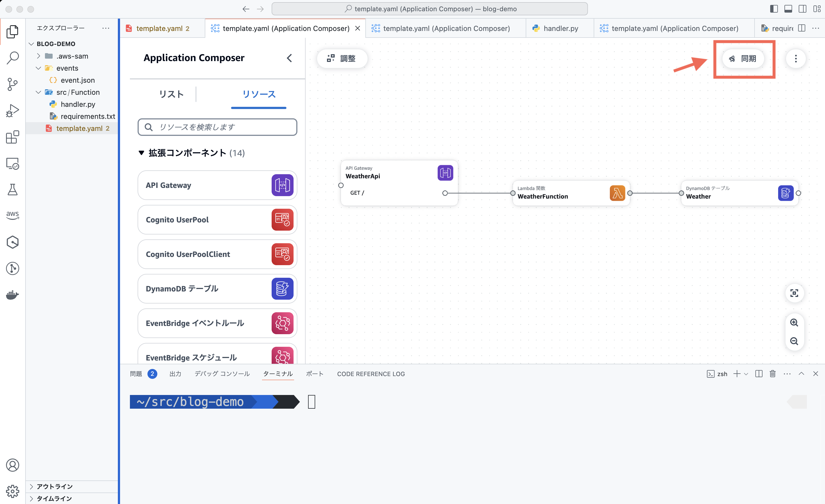The image size is (825, 504).
Task: Open the Search view in activity bar
Action: (x=12, y=58)
